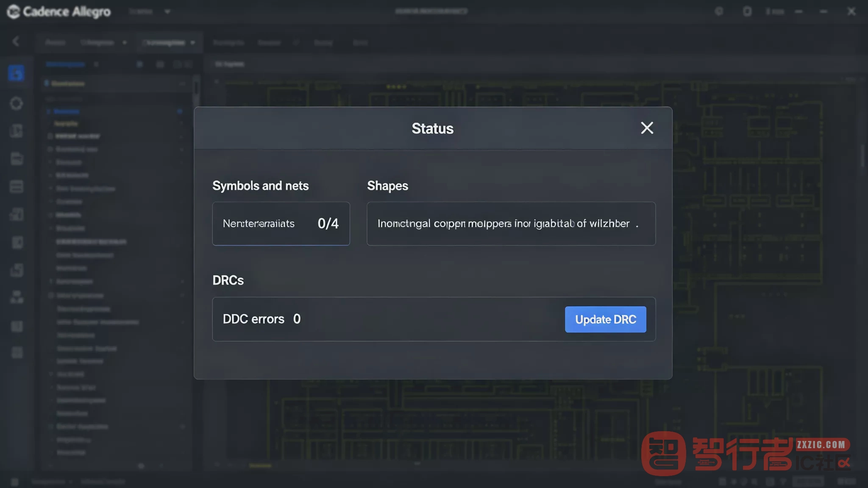
Task: Click the DRCs section heading
Action: (228, 280)
